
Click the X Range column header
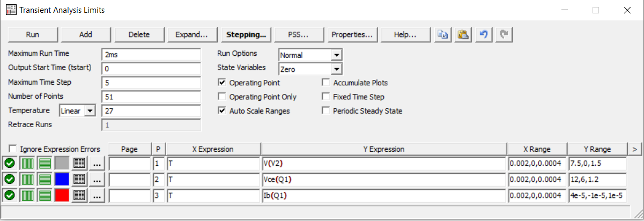click(537, 149)
